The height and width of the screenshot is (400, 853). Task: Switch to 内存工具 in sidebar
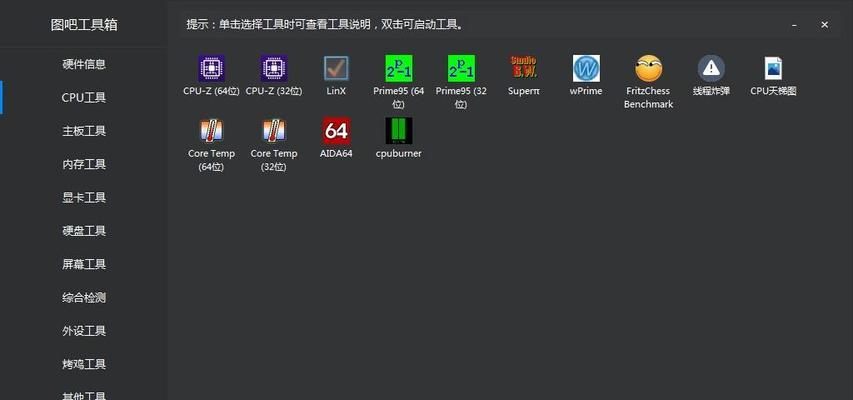point(84,164)
